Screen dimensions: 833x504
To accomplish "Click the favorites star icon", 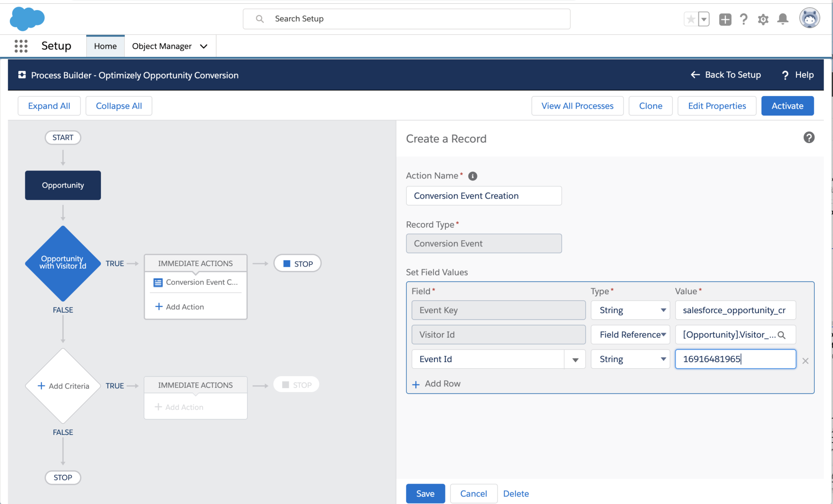I will click(690, 19).
